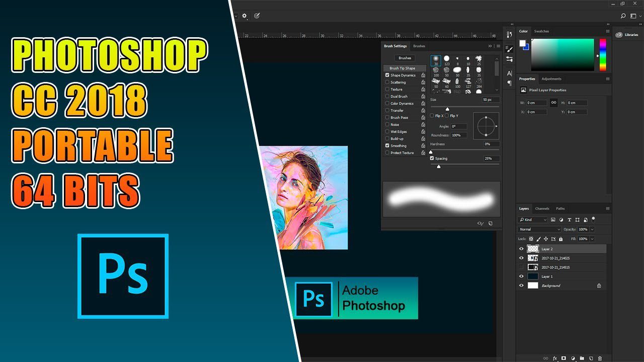Switch to the Paths tab
Viewport: 644px width, 362px height.
560,208
